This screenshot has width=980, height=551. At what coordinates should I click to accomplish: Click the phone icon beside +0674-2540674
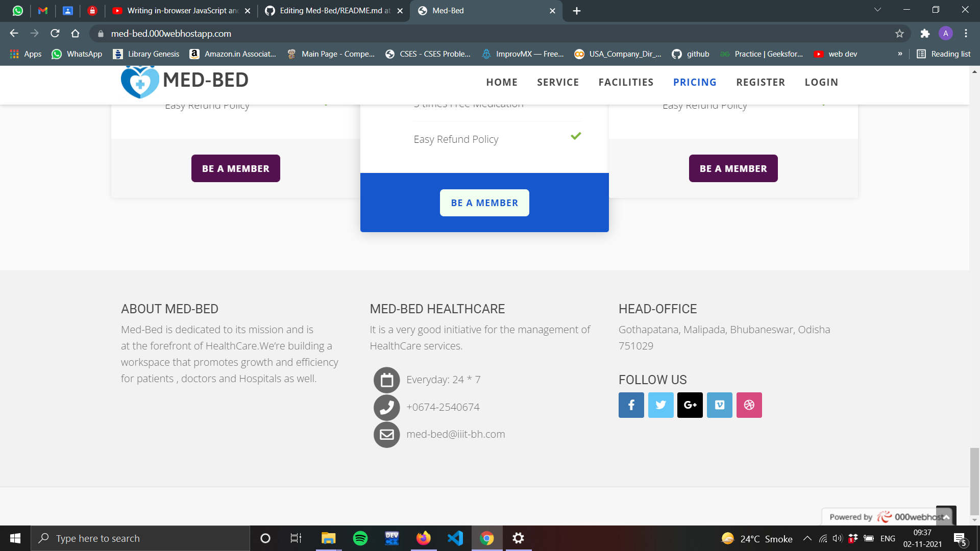tap(386, 407)
